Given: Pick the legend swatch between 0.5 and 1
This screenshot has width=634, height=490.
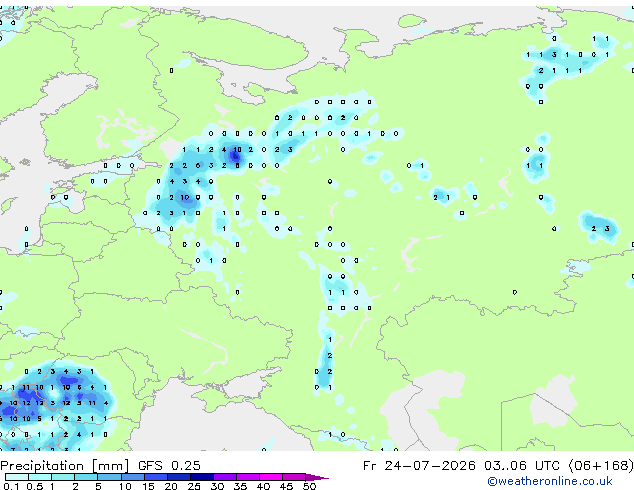Looking at the screenshot, I should coord(40,477).
